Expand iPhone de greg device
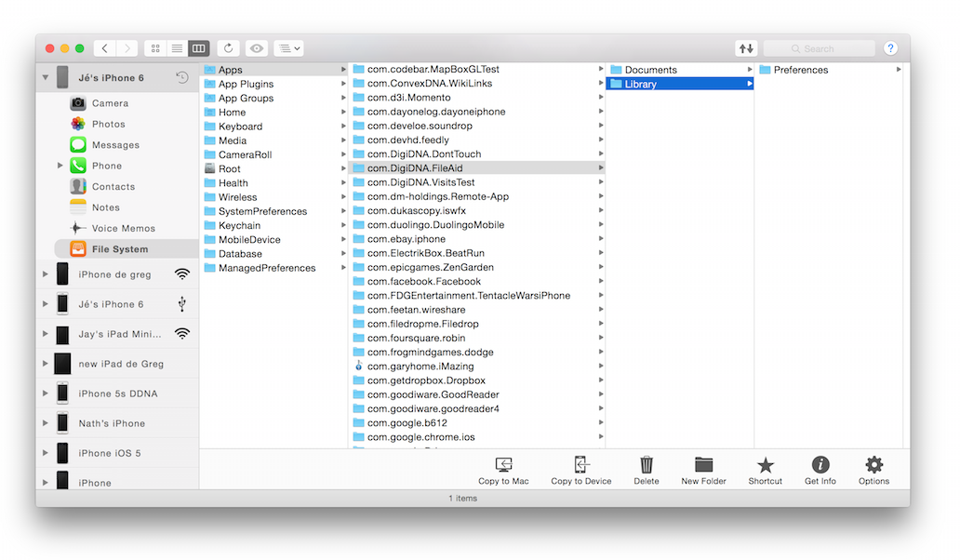 click(x=46, y=274)
